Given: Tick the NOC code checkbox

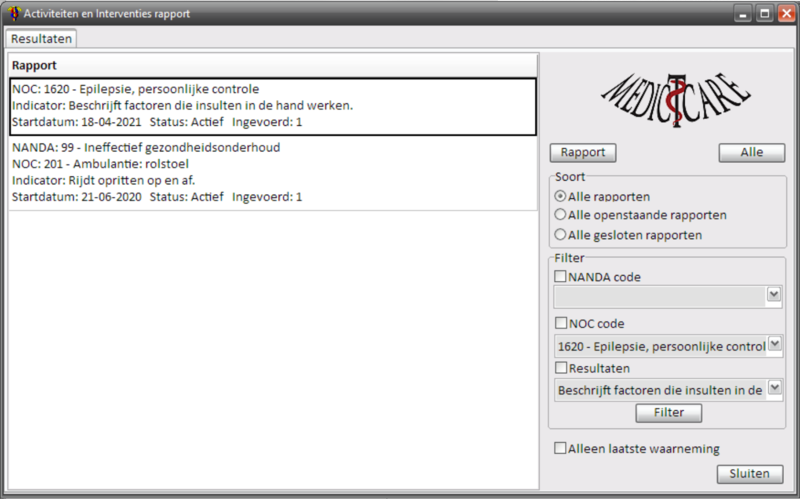Looking at the screenshot, I should pyautogui.click(x=561, y=323).
